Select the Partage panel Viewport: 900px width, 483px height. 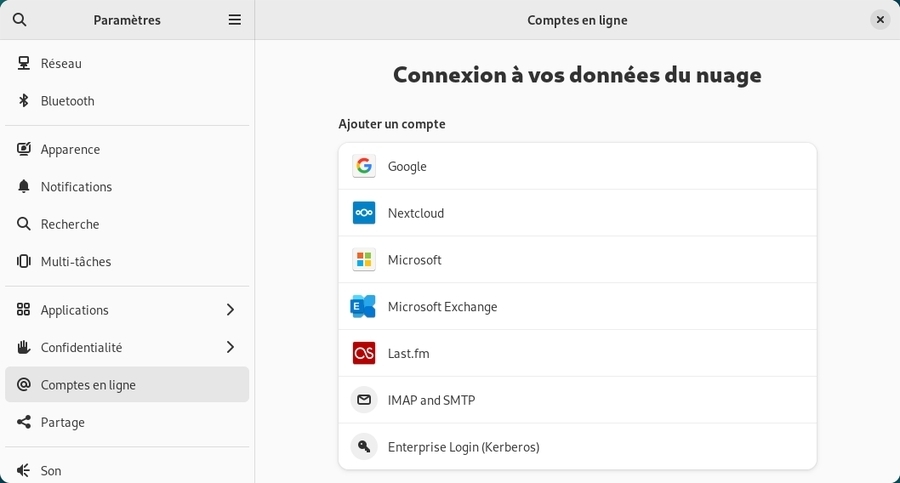[127, 422]
